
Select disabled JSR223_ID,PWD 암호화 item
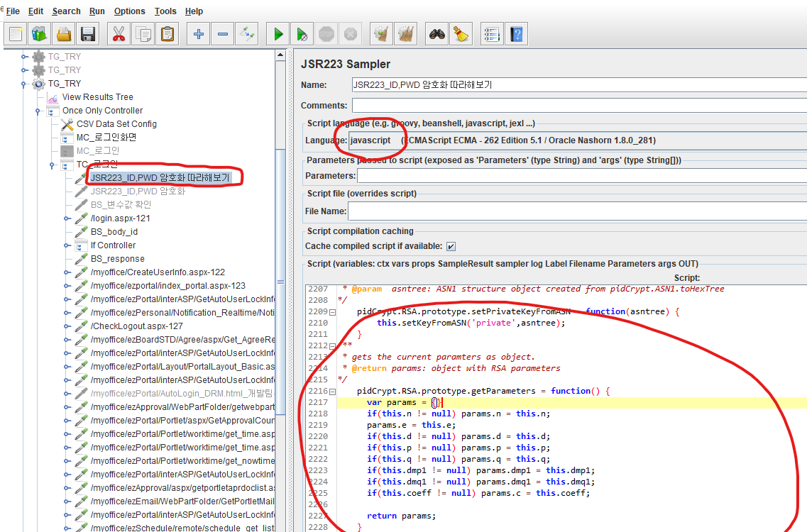138,192
